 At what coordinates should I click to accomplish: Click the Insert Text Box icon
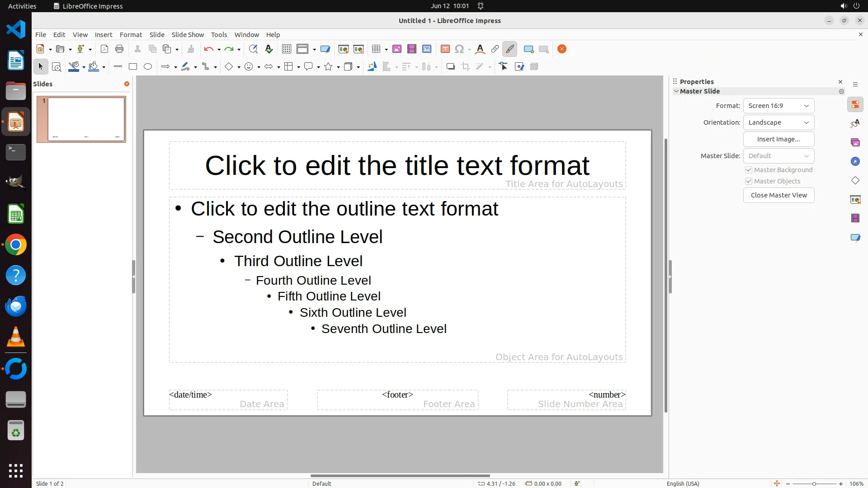click(445, 49)
